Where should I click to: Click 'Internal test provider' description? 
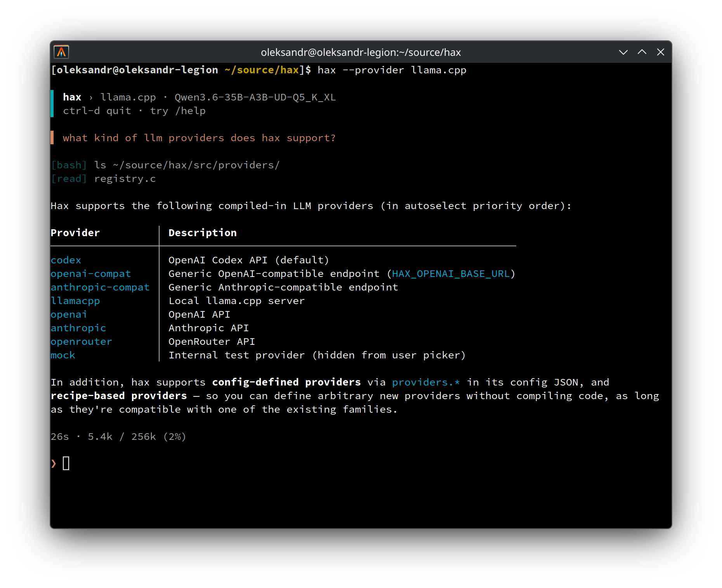(x=317, y=355)
